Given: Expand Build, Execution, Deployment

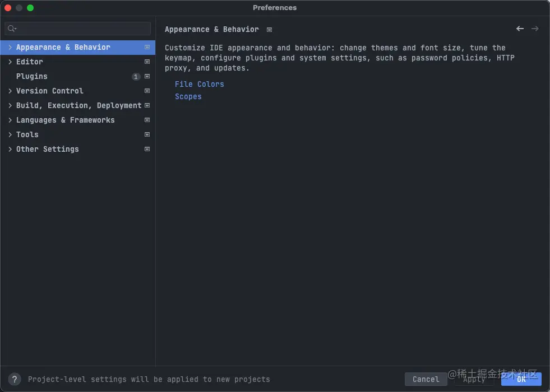Looking at the screenshot, I should [x=10, y=105].
